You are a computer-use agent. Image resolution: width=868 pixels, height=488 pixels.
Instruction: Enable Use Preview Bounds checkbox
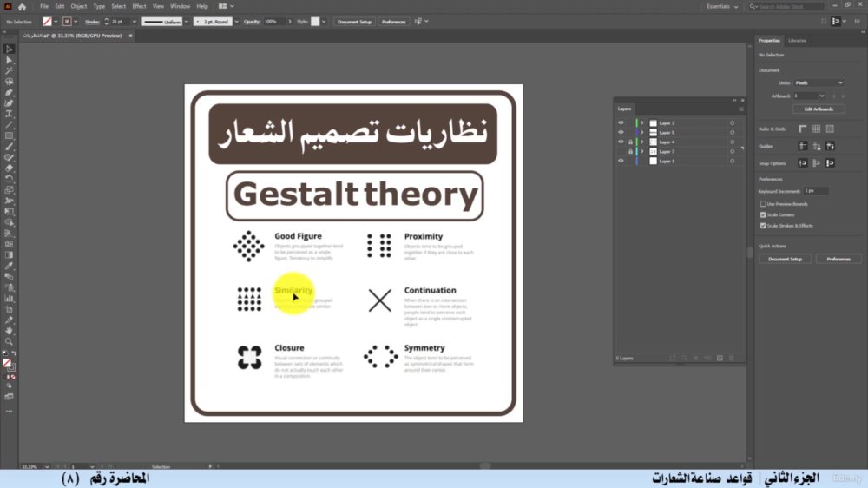point(763,204)
